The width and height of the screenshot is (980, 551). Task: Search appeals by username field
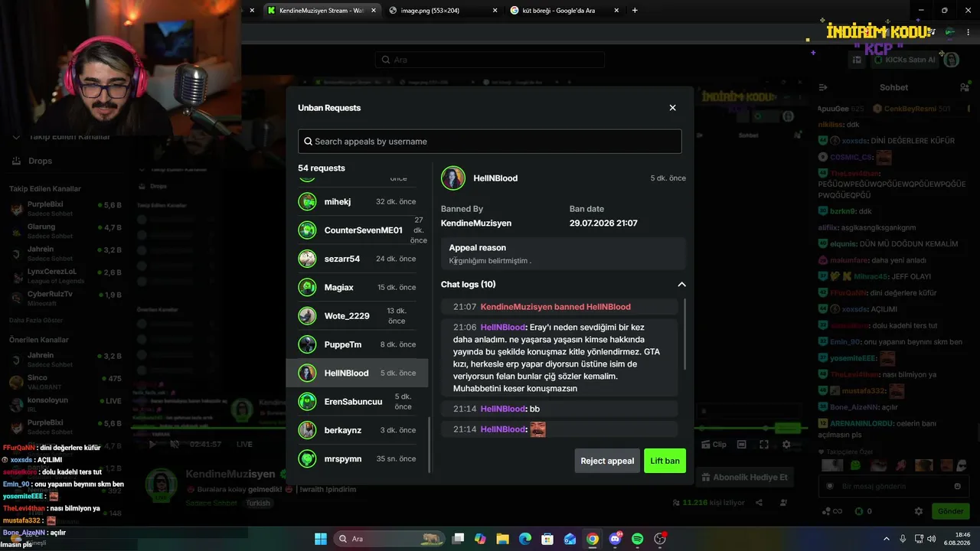point(490,142)
